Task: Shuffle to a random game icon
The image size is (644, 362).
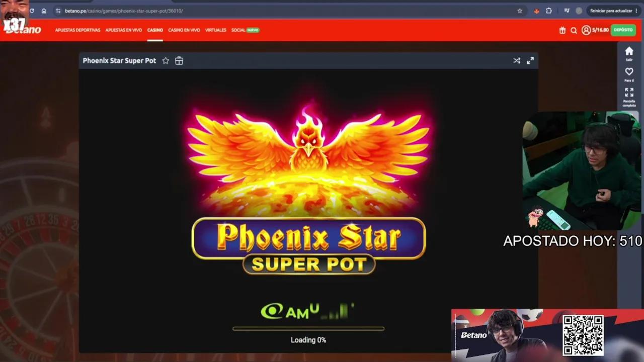Action: tap(517, 61)
